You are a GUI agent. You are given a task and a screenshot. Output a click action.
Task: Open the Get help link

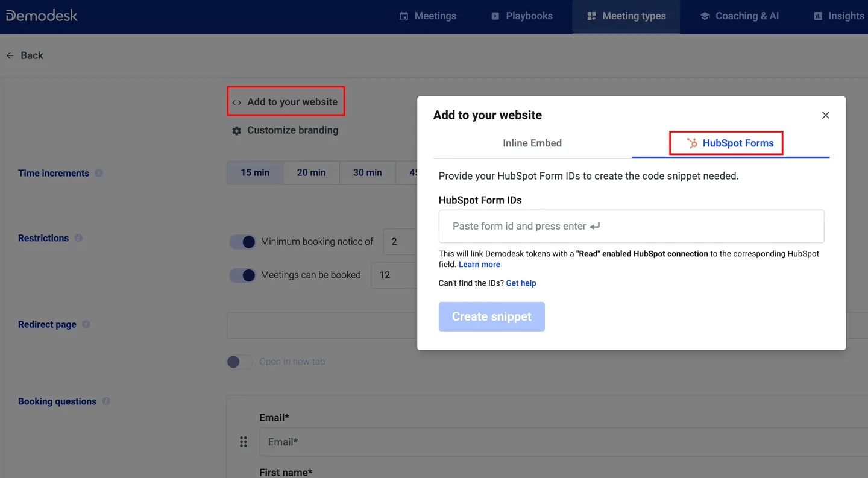pos(521,283)
